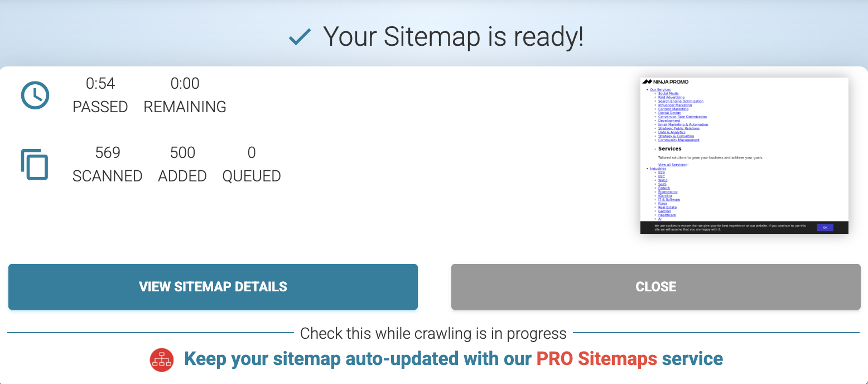This screenshot has height=384, width=868.
Task: Dismiss the cookie notice with OK
Action: click(825, 227)
